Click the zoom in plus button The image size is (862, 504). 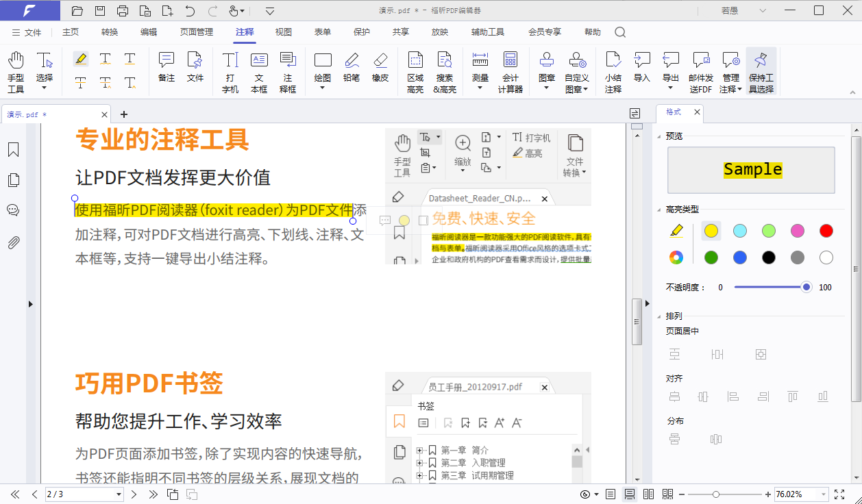click(768, 494)
